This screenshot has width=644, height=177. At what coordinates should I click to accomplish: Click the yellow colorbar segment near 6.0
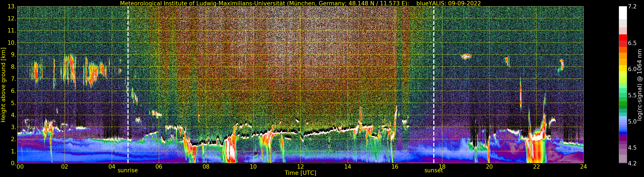point(623,68)
